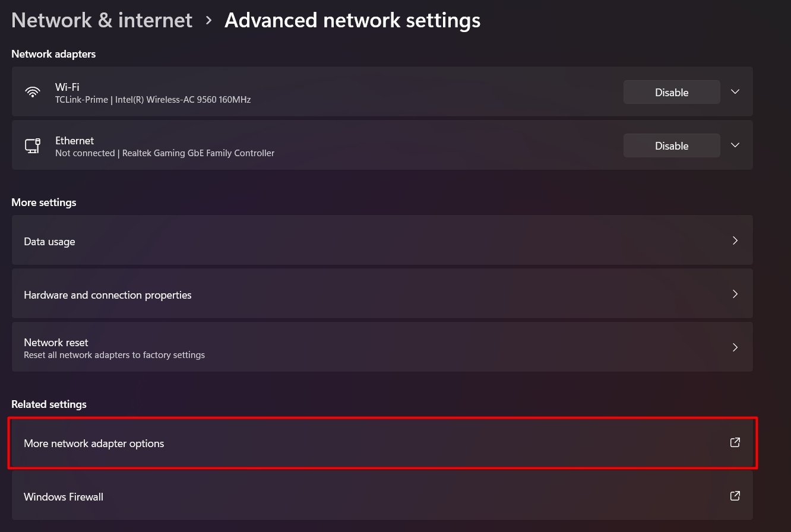Disable the Ethernet adapter
Screen dimensions: 791x532
click(671, 145)
